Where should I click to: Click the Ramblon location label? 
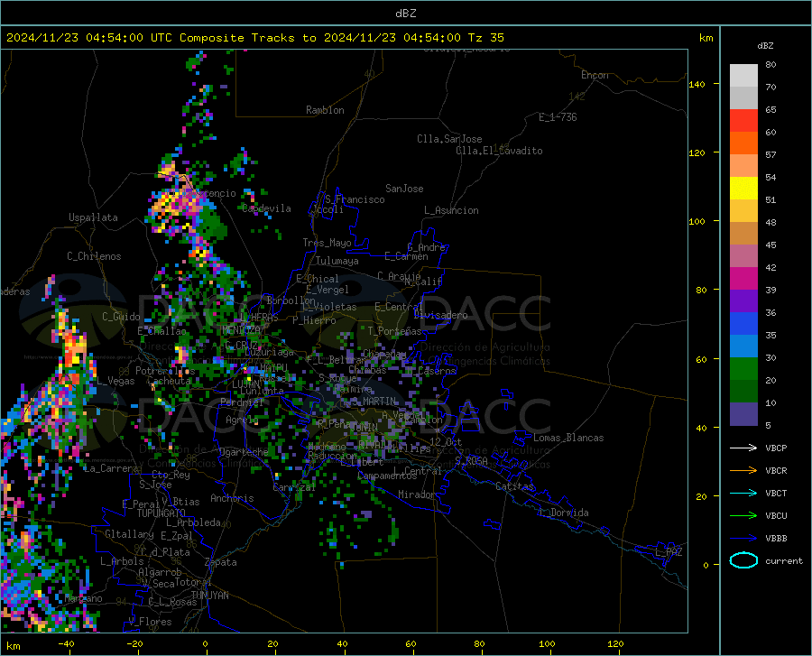coord(325,110)
